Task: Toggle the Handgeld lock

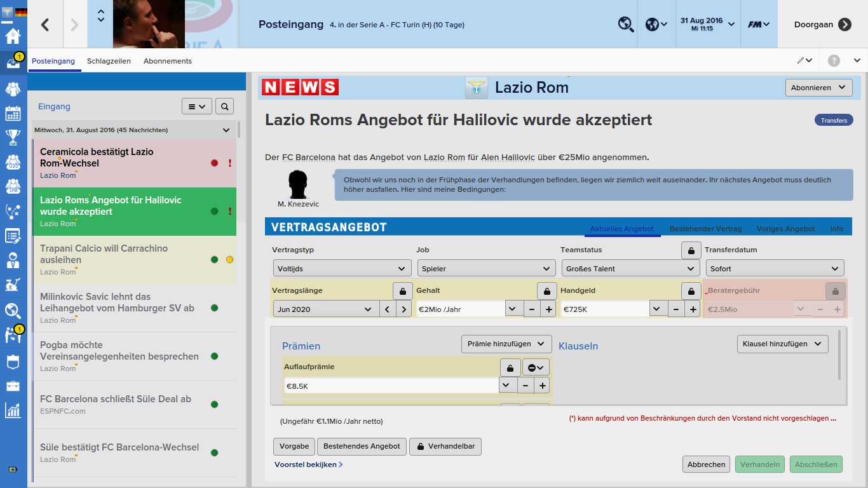Action: [691, 291]
